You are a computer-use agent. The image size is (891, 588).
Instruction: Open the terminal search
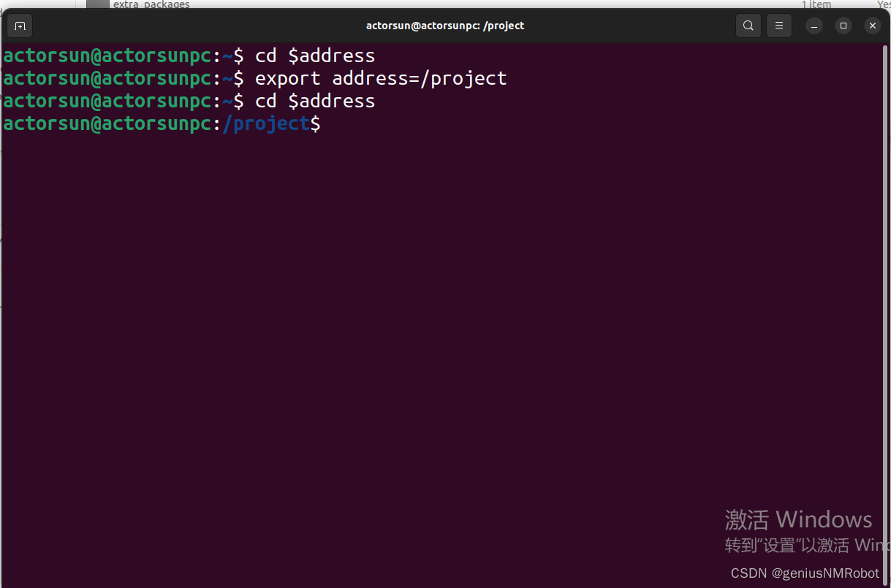pyautogui.click(x=748, y=26)
